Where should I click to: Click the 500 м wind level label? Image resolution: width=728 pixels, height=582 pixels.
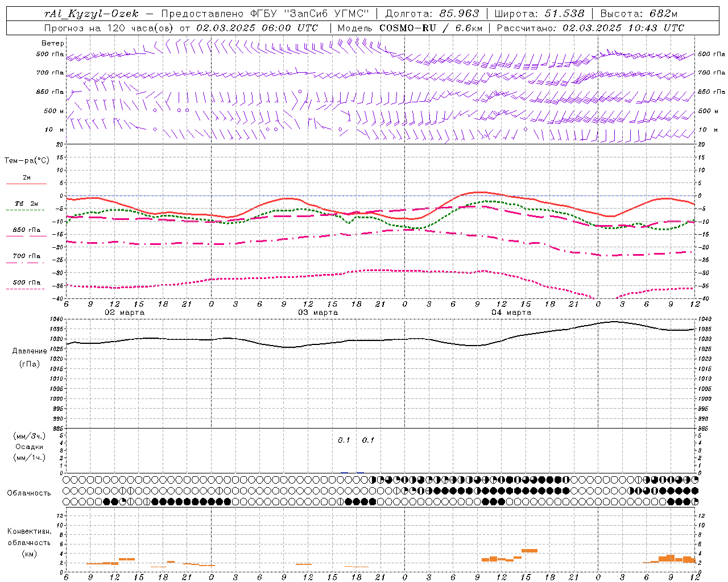pyautogui.click(x=54, y=111)
